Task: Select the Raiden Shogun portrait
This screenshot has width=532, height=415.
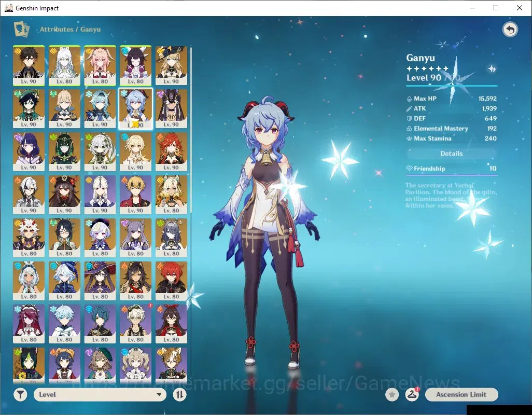Action: click(x=29, y=151)
